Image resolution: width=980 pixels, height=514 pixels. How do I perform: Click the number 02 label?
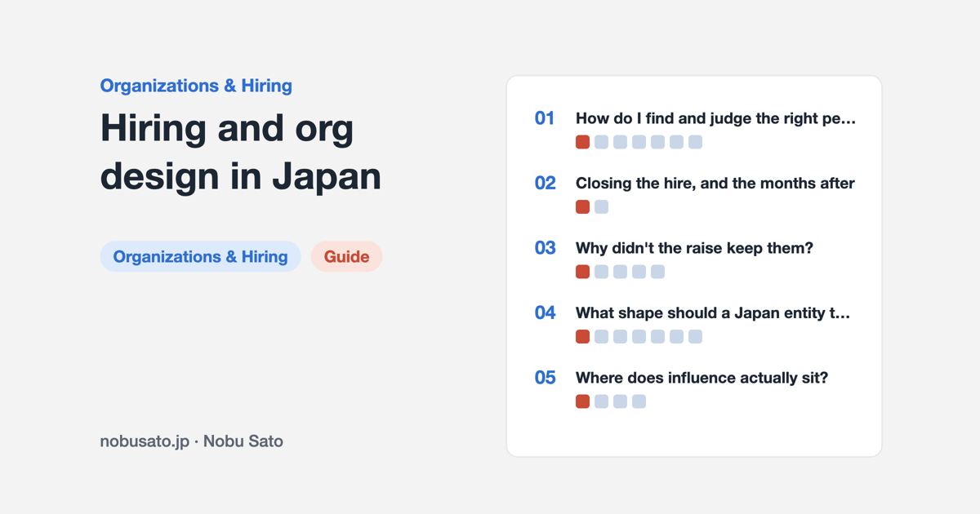545,184
